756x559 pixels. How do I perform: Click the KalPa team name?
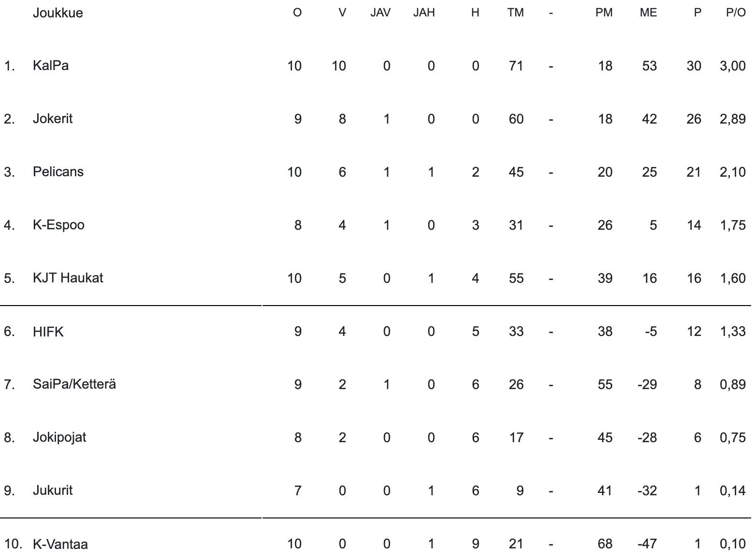[51, 65]
